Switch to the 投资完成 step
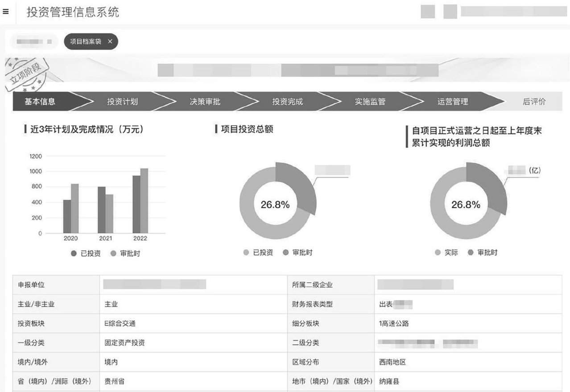570x392 pixels. 288,102
